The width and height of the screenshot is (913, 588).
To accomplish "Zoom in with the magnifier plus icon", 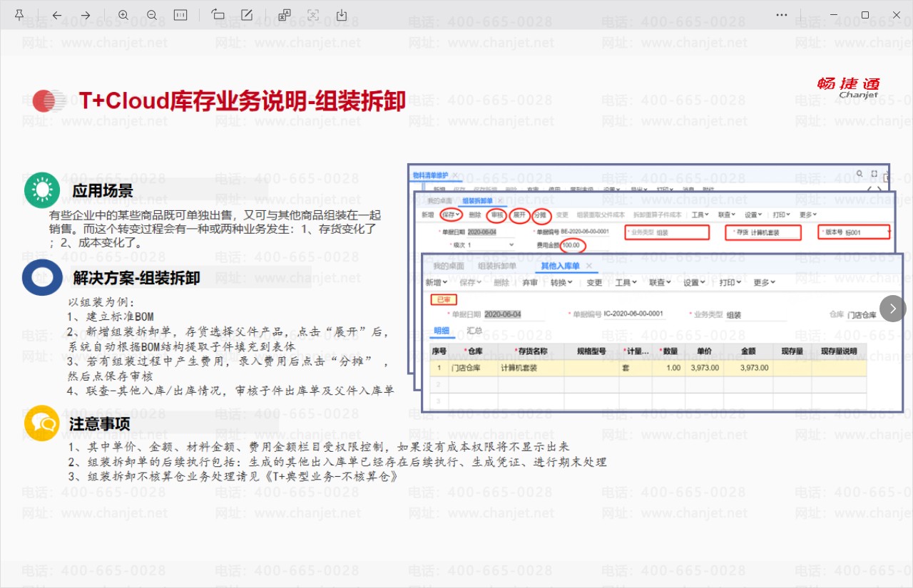I will (123, 15).
